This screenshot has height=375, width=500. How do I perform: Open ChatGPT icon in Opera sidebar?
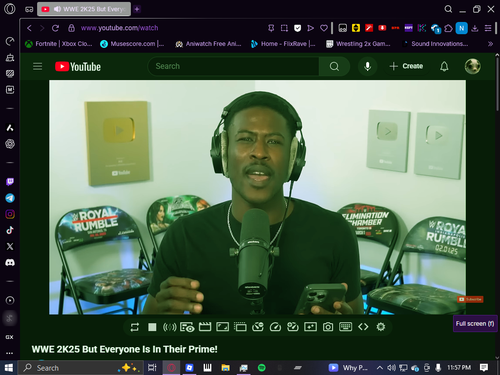click(x=10, y=144)
